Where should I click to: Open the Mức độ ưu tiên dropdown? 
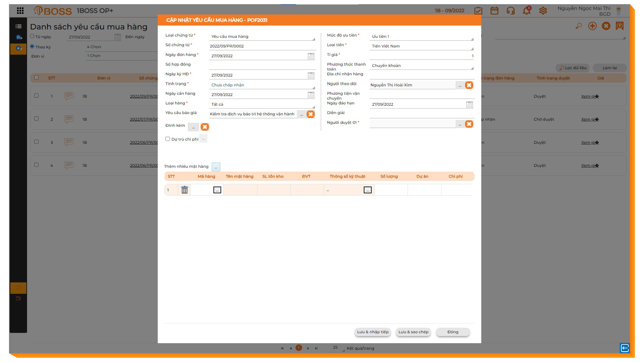click(422, 37)
